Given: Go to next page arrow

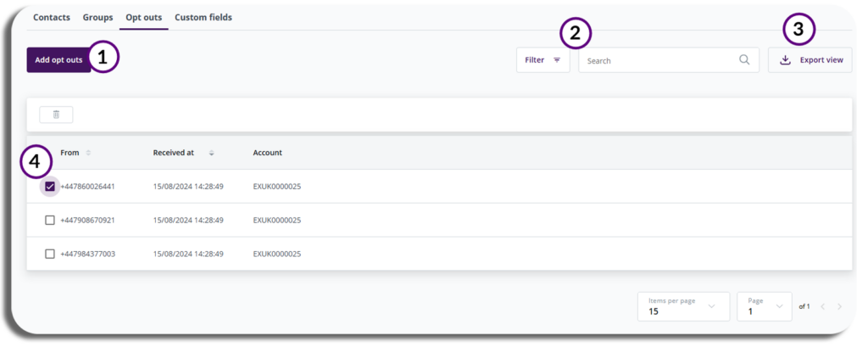Looking at the screenshot, I should click(x=839, y=306).
